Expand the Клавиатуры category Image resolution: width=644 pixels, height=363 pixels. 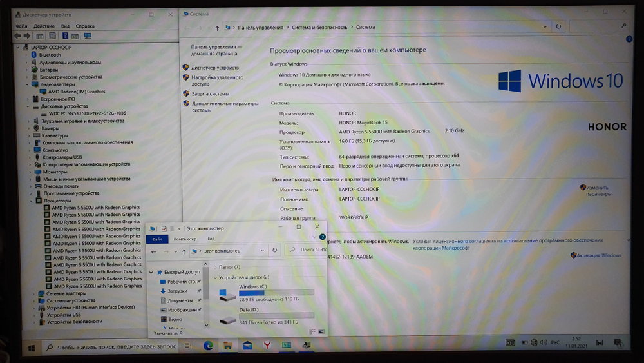29,135
